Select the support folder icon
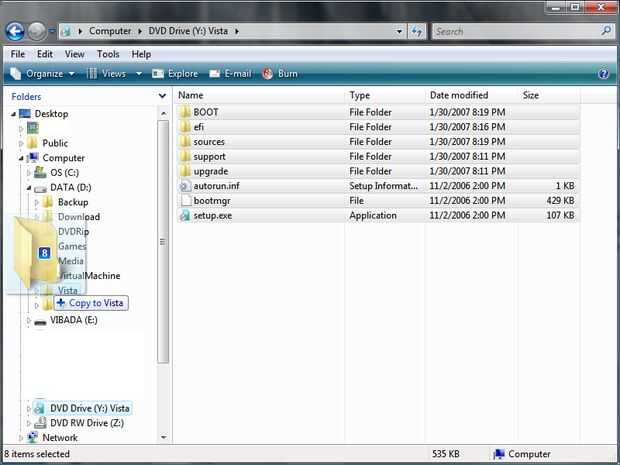The width and height of the screenshot is (620, 465). pyautogui.click(x=185, y=157)
